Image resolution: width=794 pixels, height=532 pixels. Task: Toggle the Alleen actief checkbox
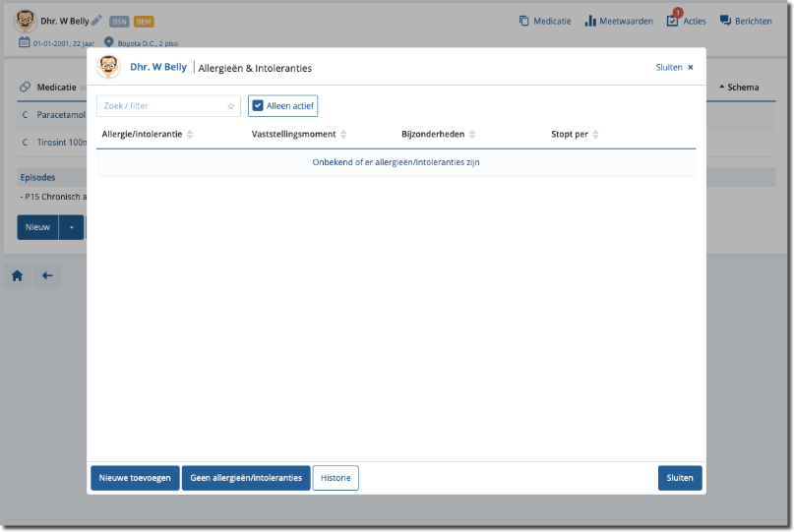(x=258, y=106)
